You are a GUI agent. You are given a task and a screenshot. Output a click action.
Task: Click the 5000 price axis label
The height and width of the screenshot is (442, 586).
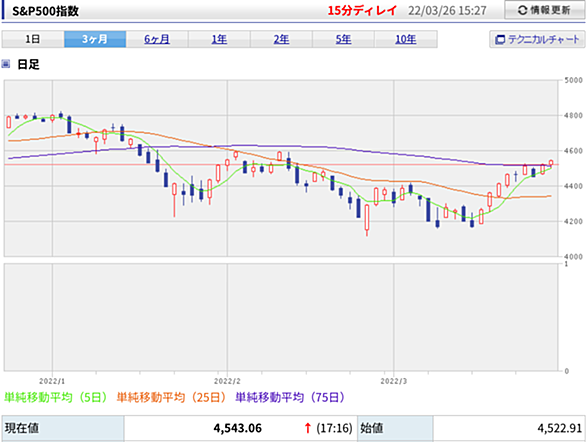point(573,80)
